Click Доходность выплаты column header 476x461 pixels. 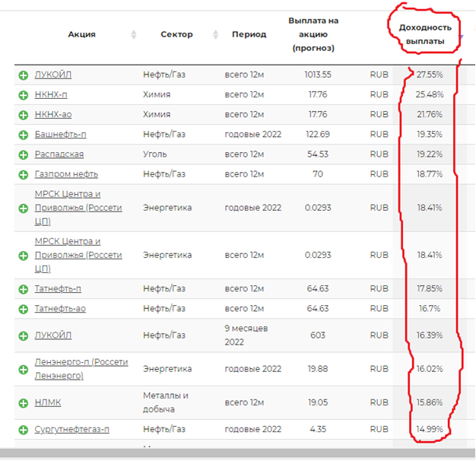[425, 35]
